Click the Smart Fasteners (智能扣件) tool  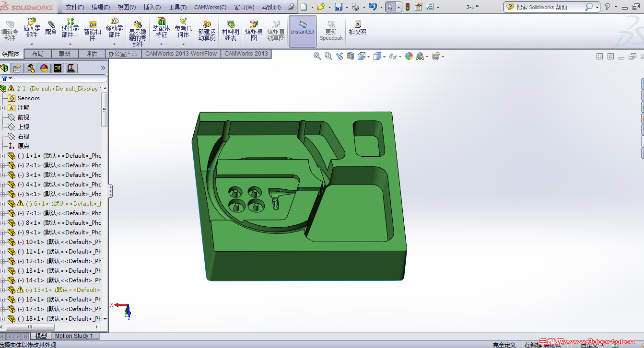click(x=93, y=31)
